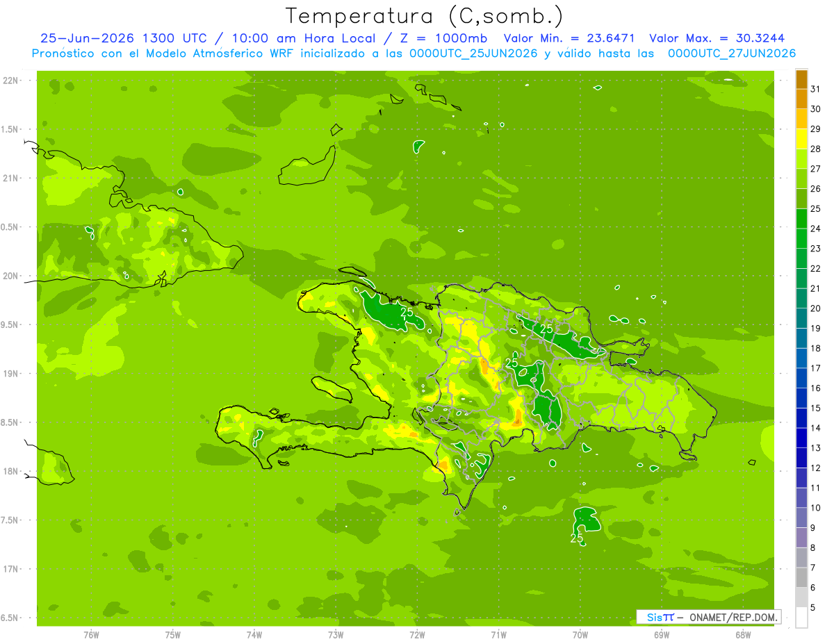Click the blue "Sisπ" logo text

(x=660, y=617)
